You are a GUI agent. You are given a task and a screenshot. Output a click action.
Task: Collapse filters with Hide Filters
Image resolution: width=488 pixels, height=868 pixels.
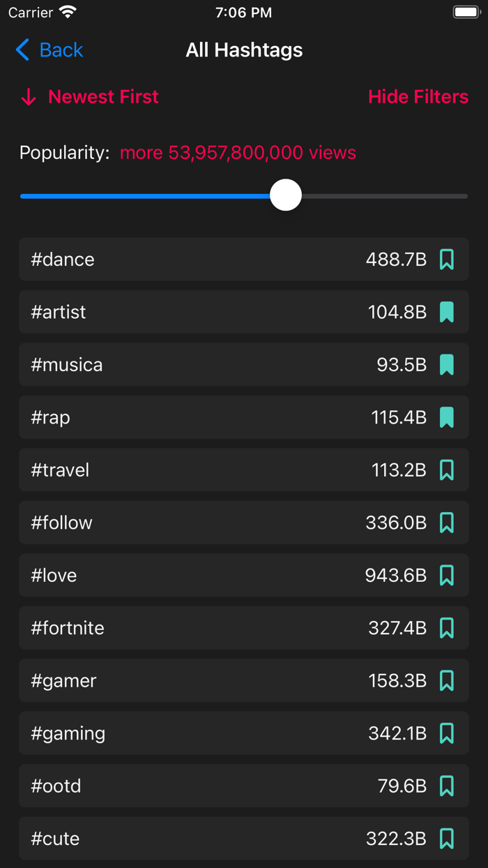click(x=418, y=97)
